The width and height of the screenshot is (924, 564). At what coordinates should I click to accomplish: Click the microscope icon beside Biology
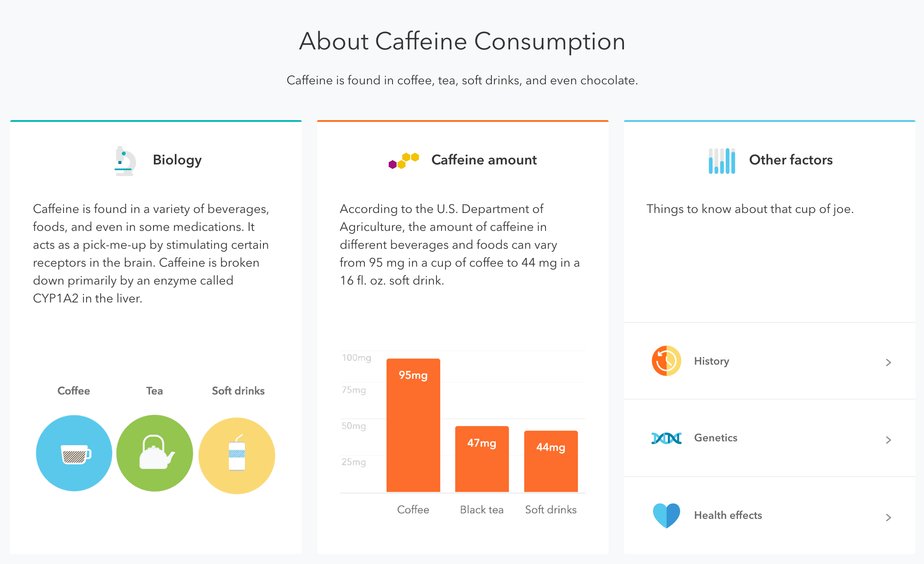click(125, 161)
